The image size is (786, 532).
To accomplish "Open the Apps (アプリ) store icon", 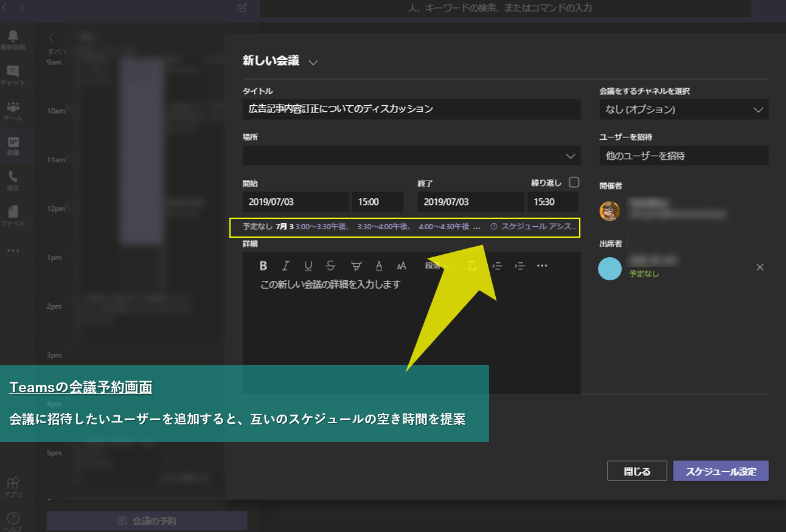I will click(x=13, y=487).
